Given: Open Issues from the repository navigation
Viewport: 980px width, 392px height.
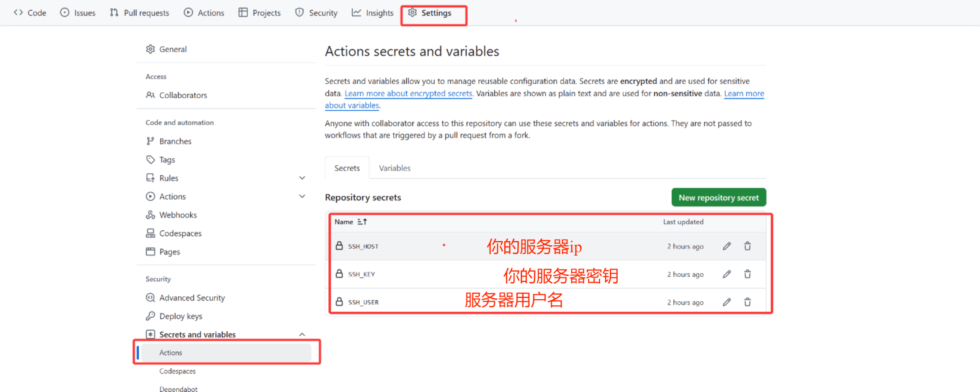Looking at the screenshot, I should [x=64, y=12].
